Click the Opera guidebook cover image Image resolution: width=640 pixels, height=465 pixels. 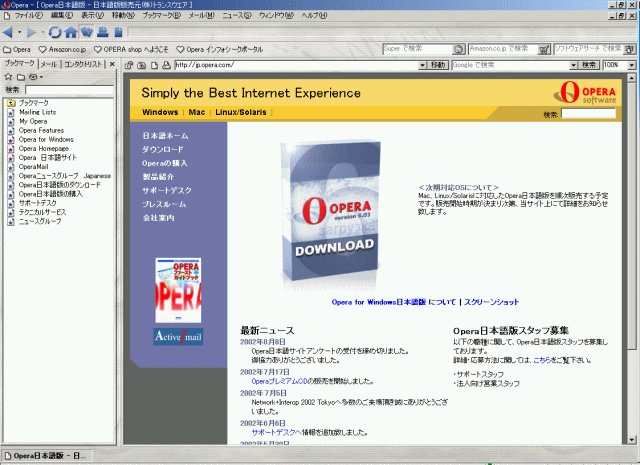[178, 290]
